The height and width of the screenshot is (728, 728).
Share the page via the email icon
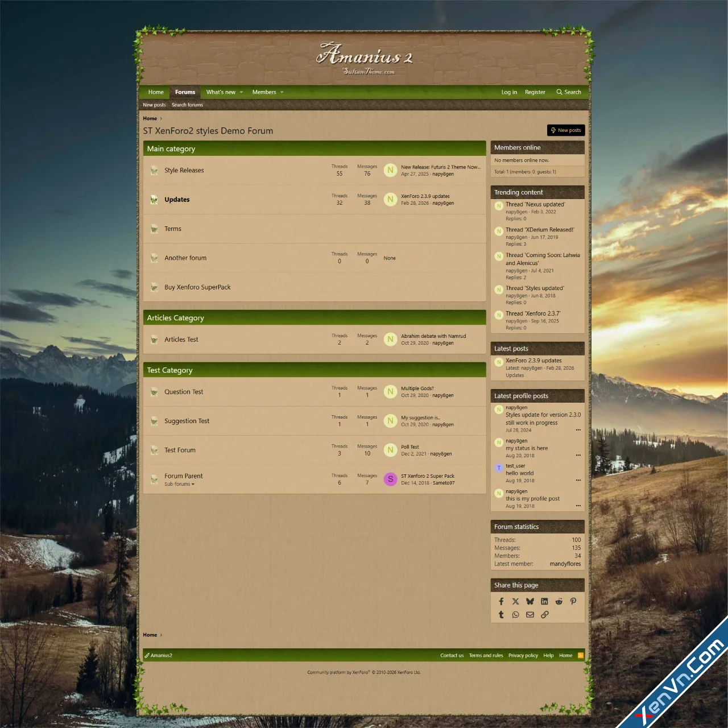click(530, 614)
